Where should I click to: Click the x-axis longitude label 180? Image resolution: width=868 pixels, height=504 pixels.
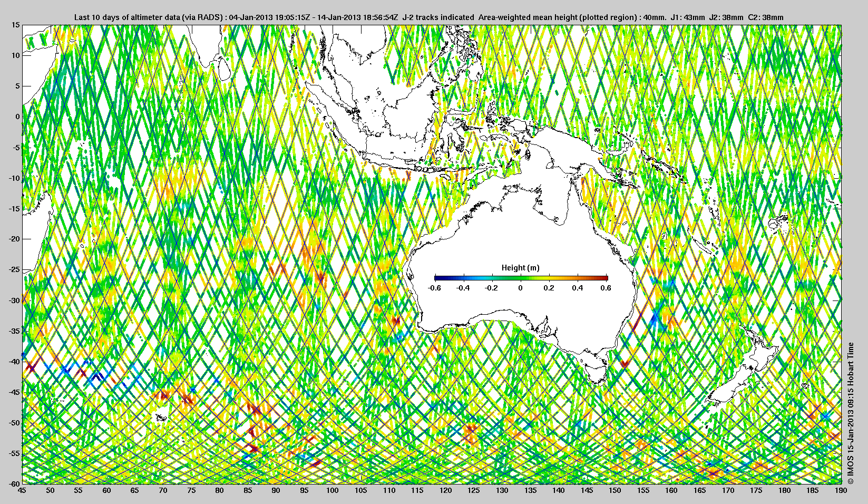[785, 490]
